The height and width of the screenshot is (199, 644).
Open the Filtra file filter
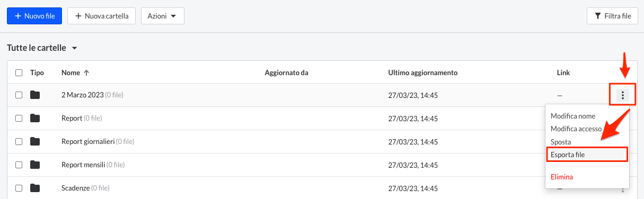click(612, 16)
